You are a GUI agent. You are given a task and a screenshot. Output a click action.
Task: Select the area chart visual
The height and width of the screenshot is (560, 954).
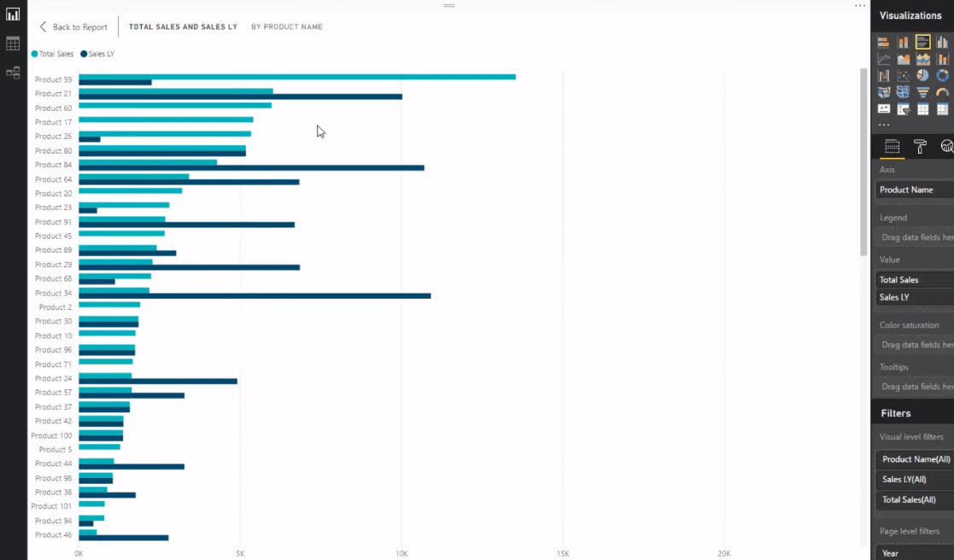pos(903,59)
